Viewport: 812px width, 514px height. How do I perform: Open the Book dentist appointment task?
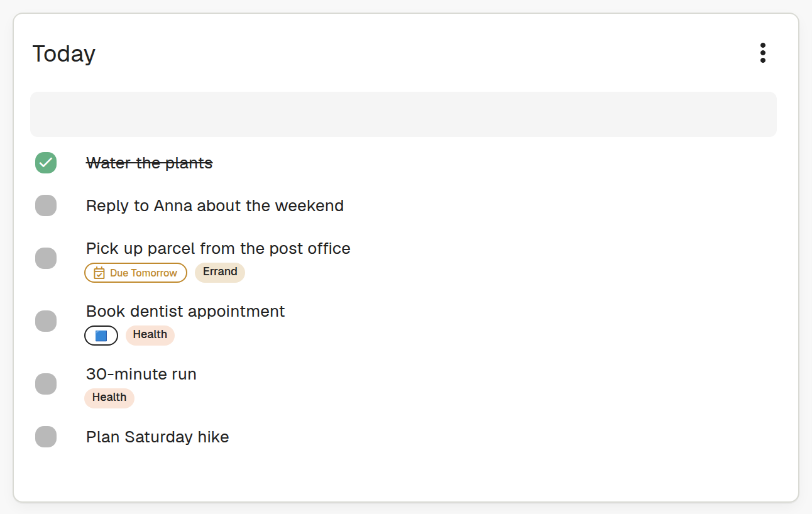coord(185,312)
